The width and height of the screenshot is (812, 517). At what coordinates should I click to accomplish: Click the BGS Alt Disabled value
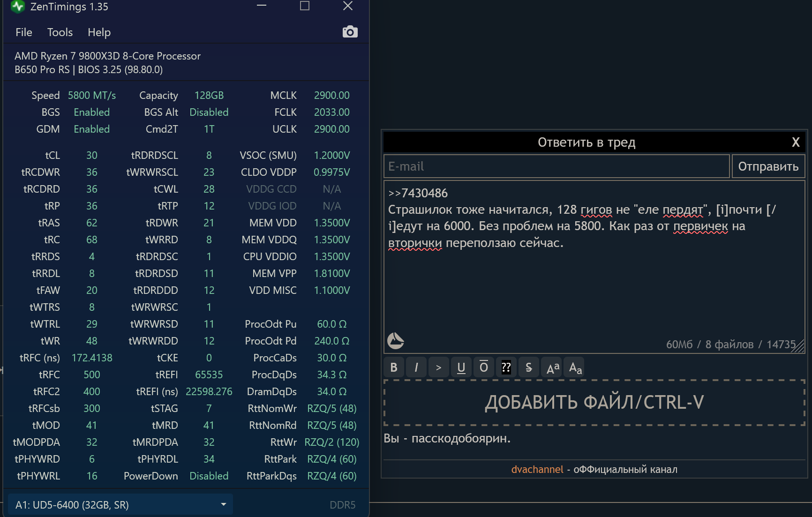pos(209,112)
